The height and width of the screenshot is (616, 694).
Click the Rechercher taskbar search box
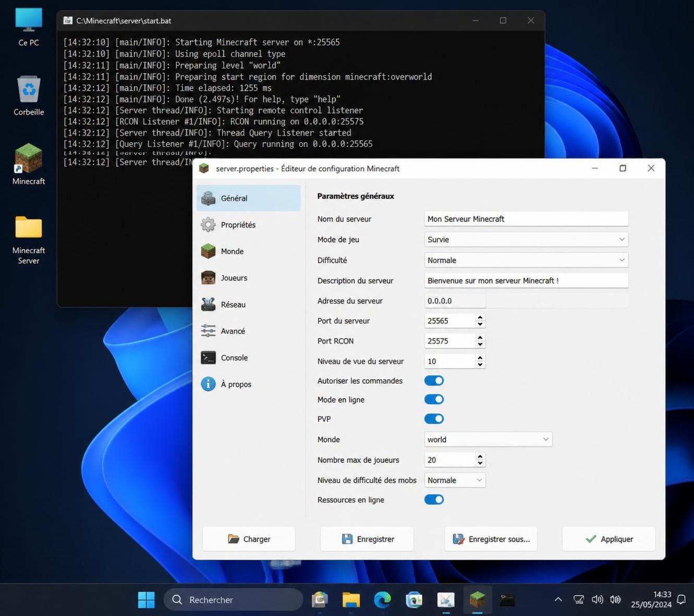pos(233,600)
